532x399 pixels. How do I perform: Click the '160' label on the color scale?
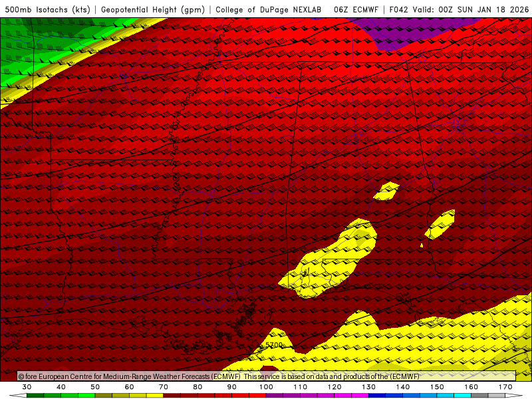tap(471, 387)
